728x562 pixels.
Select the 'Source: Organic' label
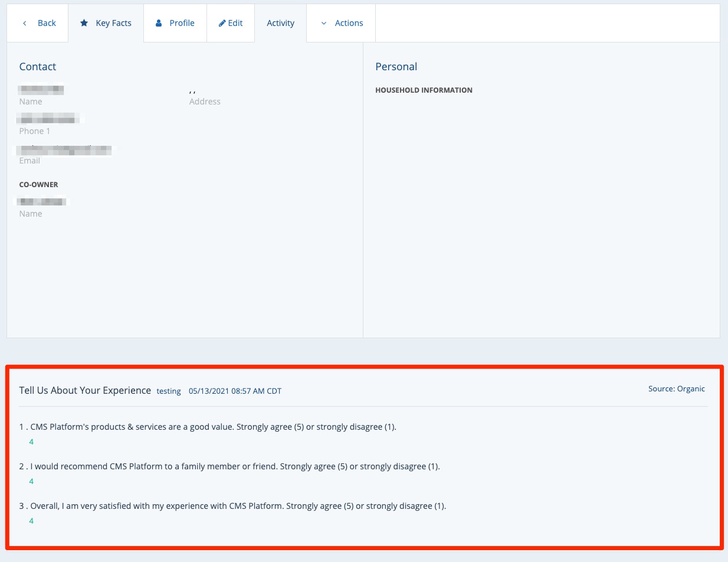(x=676, y=388)
